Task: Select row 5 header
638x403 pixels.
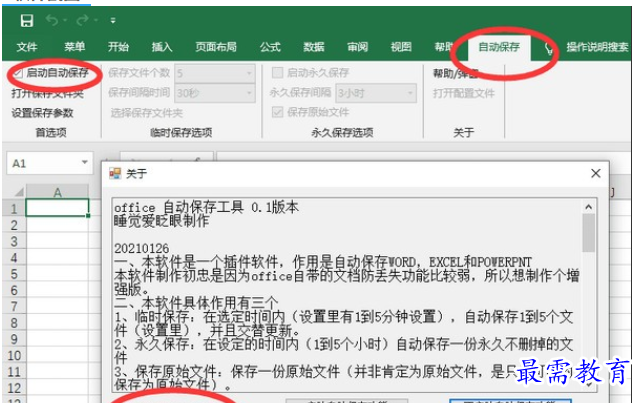Action: pyautogui.click(x=14, y=274)
